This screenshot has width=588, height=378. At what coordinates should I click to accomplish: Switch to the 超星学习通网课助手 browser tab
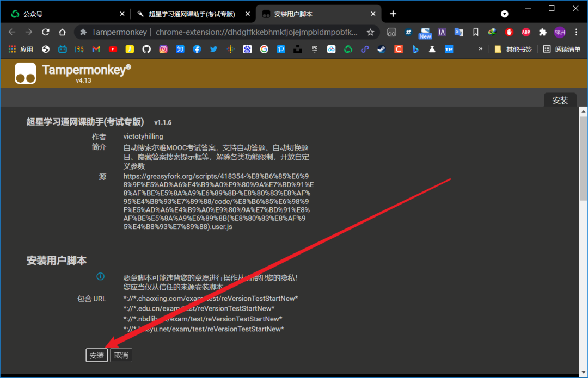click(192, 14)
